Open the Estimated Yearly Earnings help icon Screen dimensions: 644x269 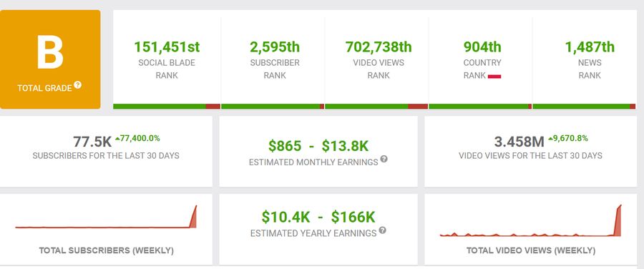click(x=382, y=230)
